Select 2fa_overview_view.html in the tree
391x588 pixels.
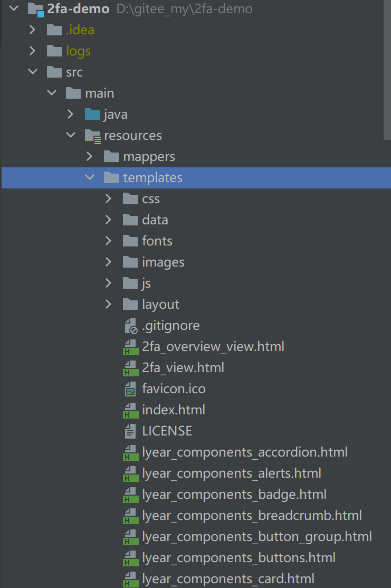click(213, 347)
